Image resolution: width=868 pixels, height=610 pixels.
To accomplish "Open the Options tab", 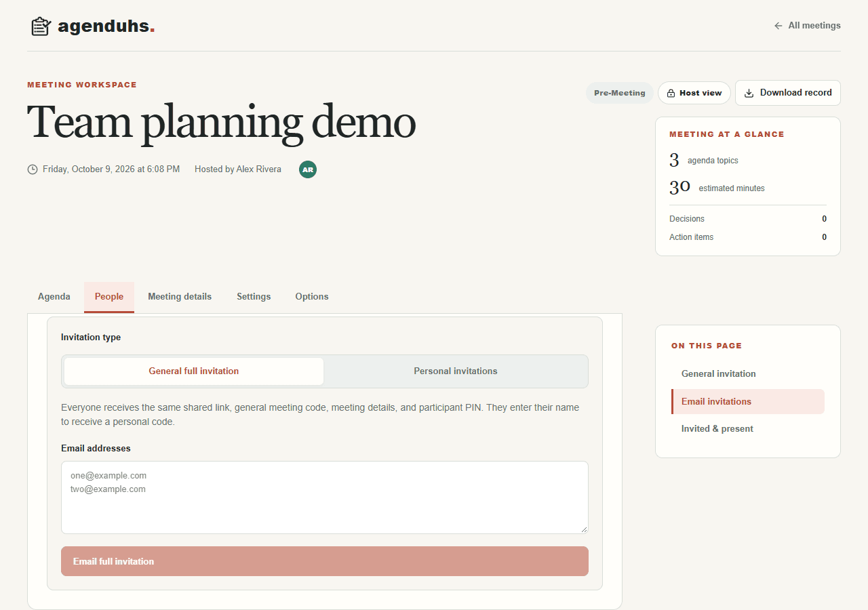I will pyautogui.click(x=312, y=297).
